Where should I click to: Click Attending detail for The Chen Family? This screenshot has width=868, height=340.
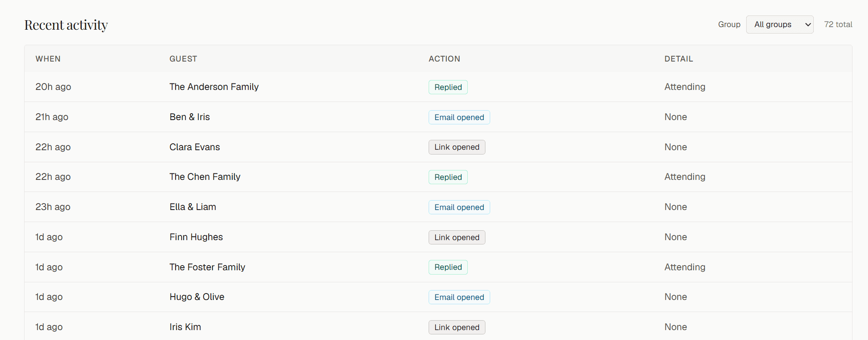click(685, 177)
